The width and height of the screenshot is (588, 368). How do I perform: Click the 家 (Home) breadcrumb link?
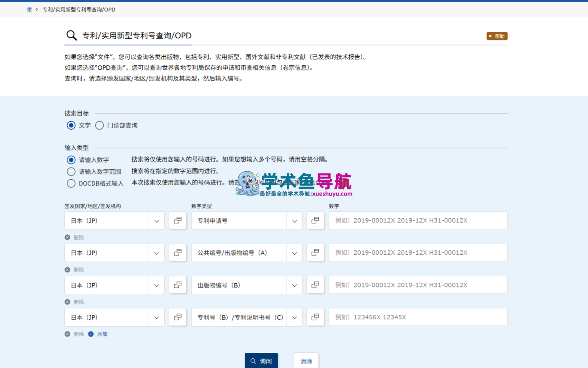(x=29, y=10)
